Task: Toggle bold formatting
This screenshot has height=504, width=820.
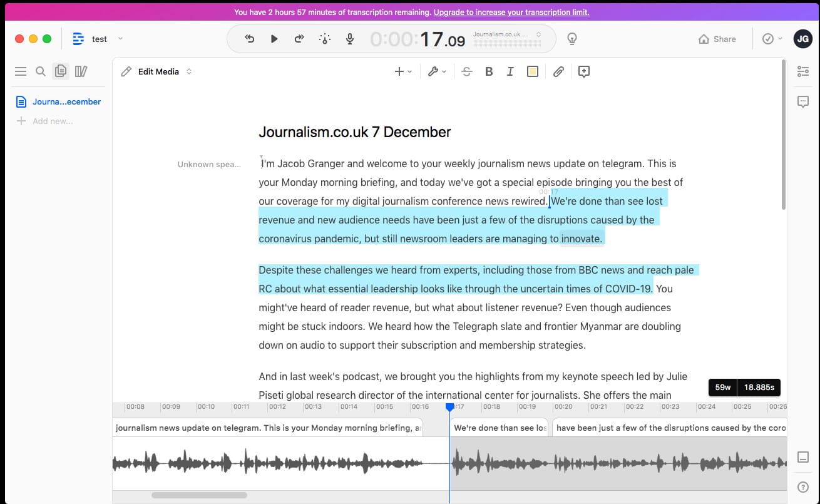Action: coord(489,71)
